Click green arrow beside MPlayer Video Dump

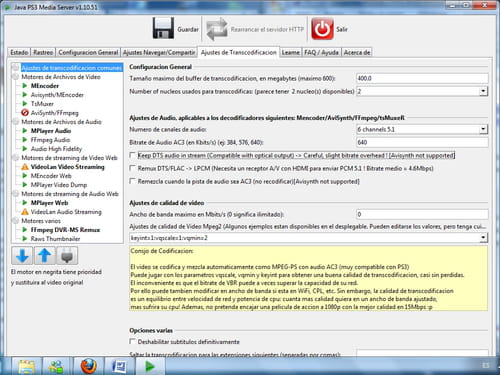(25, 185)
